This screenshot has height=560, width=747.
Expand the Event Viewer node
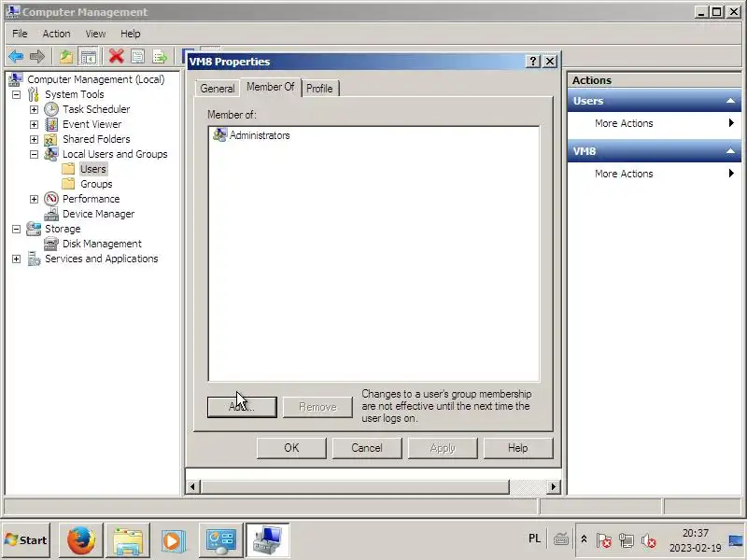coord(34,125)
